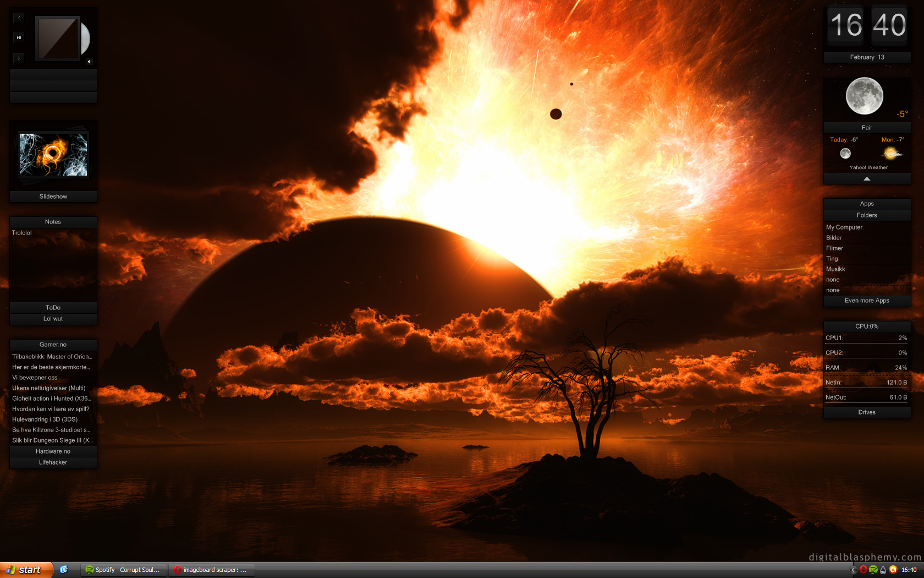The height and width of the screenshot is (578, 924).
Task: Switch to Spotify taskbar window
Action: coord(123,570)
